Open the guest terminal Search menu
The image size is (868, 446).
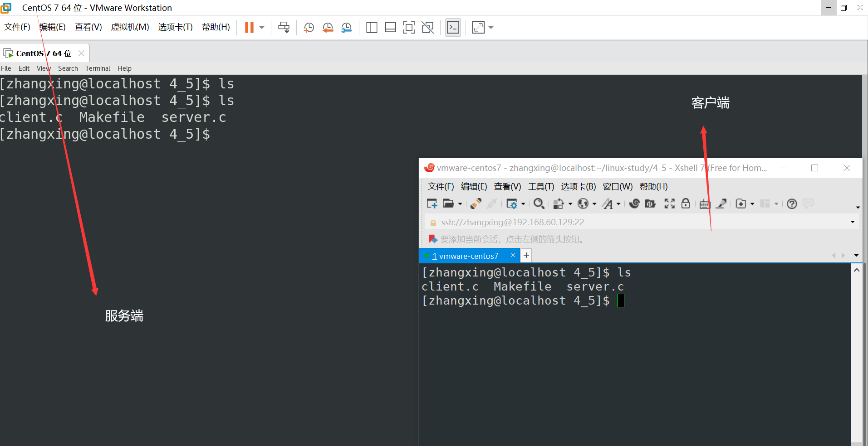coord(68,68)
